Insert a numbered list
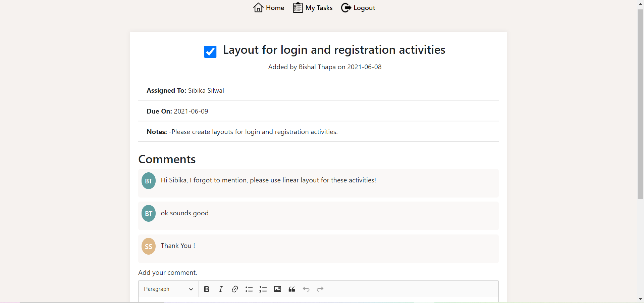644x303 pixels. tap(263, 289)
